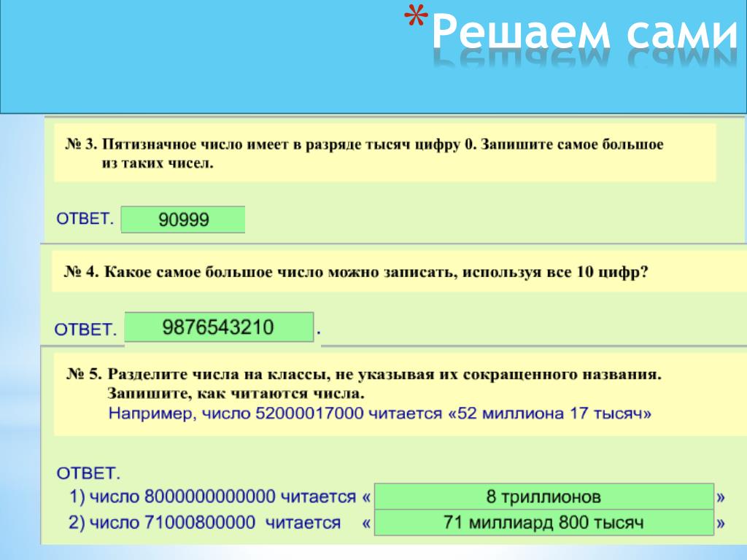Click the answer box '71 миллиард 800 тысяч'
The height and width of the screenshot is (560, 747).
click(544, 522)
